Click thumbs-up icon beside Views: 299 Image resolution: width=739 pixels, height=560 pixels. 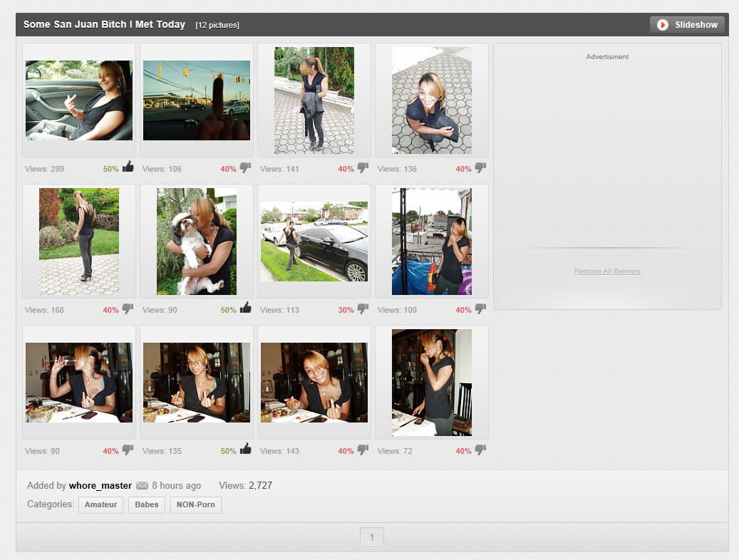coord(128,167)
